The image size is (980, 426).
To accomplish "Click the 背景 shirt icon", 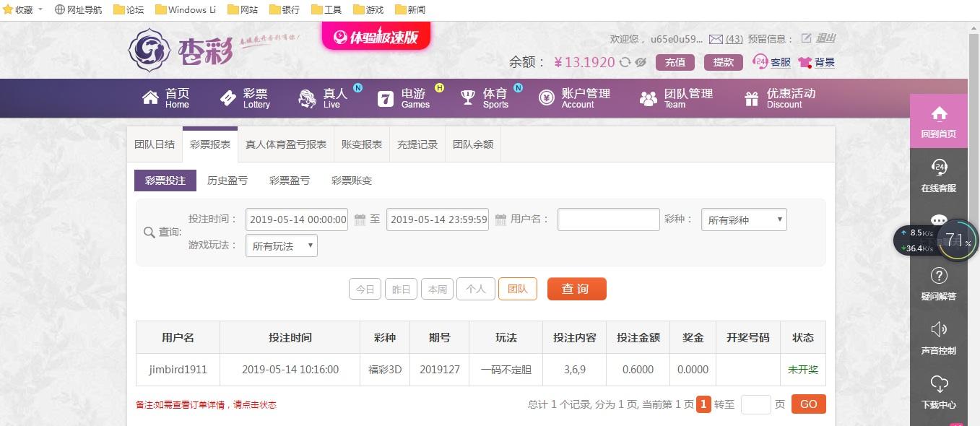I will click(x=805, y=63).
